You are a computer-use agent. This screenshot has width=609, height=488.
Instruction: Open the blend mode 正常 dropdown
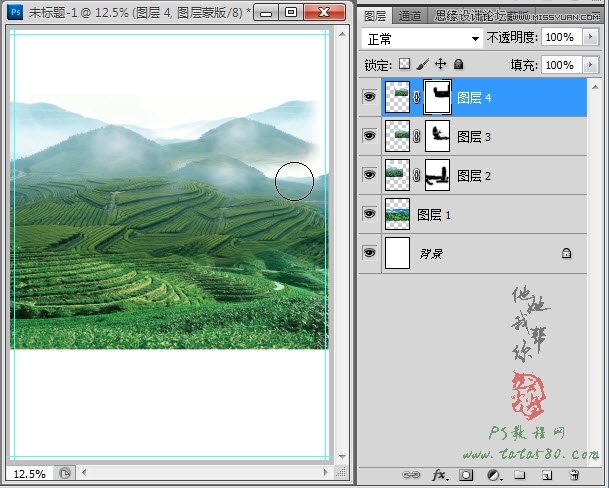tap(422, 38)
